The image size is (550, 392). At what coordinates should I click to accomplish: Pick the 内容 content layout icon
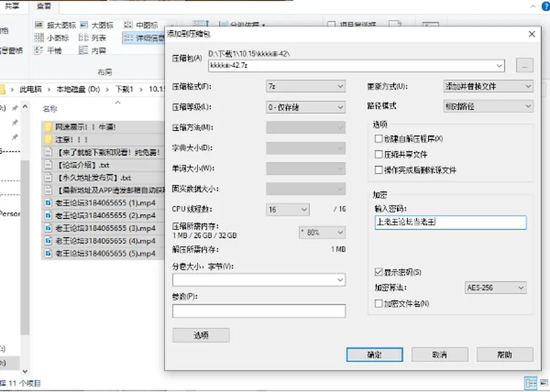click(x=84, y=50)
